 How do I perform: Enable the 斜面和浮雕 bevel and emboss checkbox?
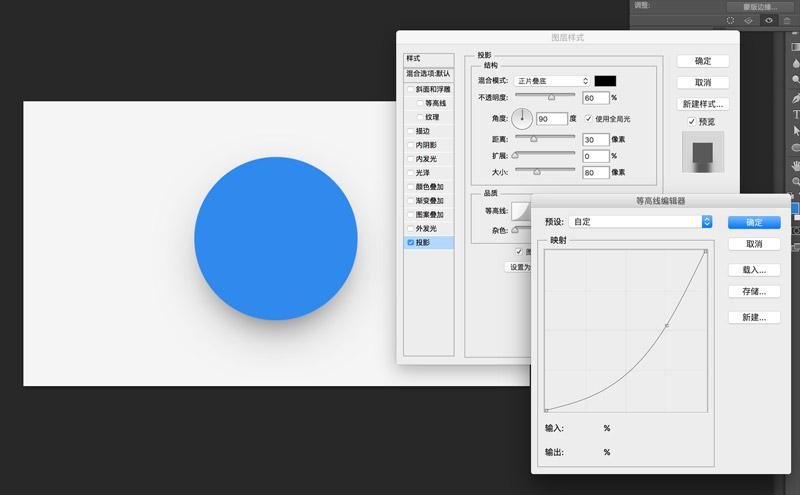(410, 89)
